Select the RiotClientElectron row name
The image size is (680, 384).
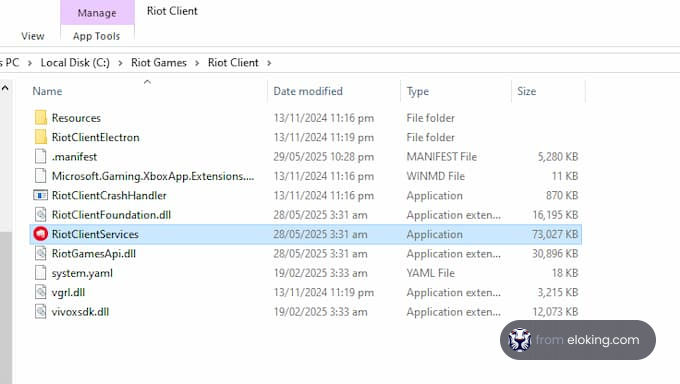click(95, 138)
